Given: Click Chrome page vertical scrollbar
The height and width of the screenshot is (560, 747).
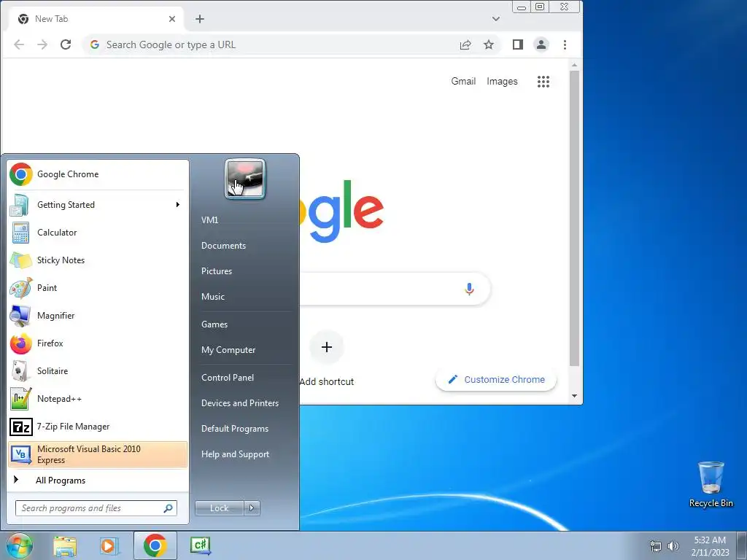Looking at the screenshot, I should coord(575,219).
